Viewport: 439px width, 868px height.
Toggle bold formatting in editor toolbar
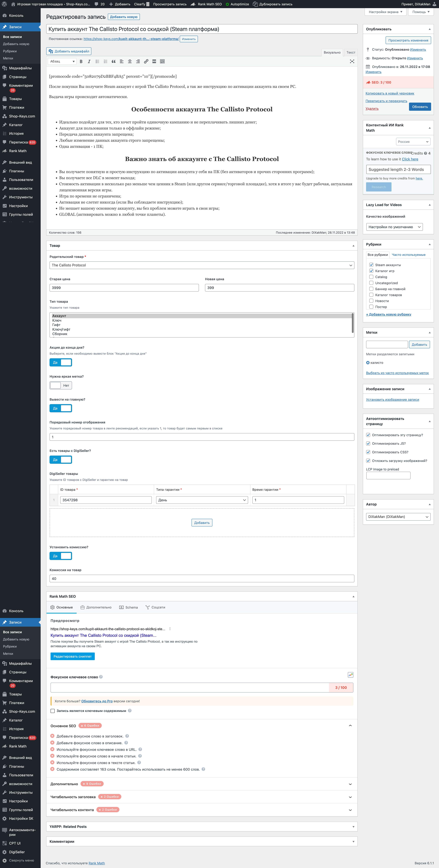(x=81, y=61)
